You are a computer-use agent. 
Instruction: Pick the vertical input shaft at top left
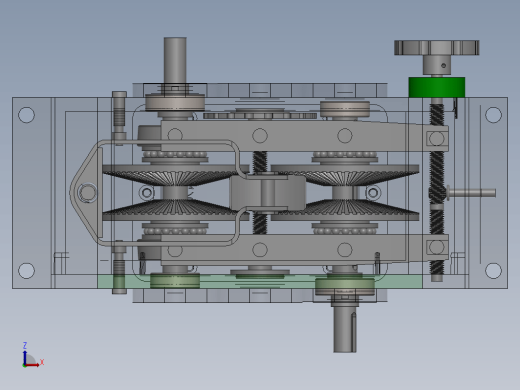(175, 60)
